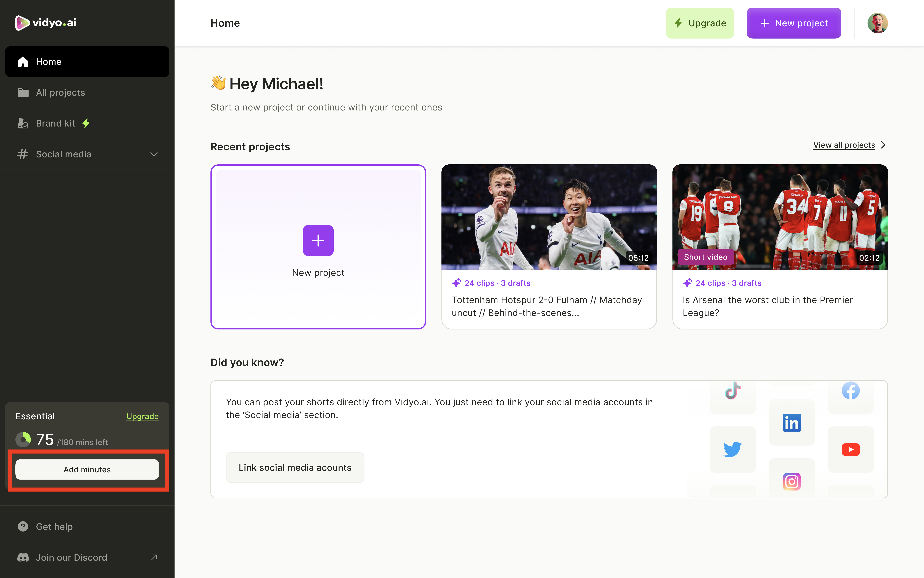The height and width of the screenshot is (578, 924).
Task: Click the Home page title in header
Action: click(x=225, y=23)
